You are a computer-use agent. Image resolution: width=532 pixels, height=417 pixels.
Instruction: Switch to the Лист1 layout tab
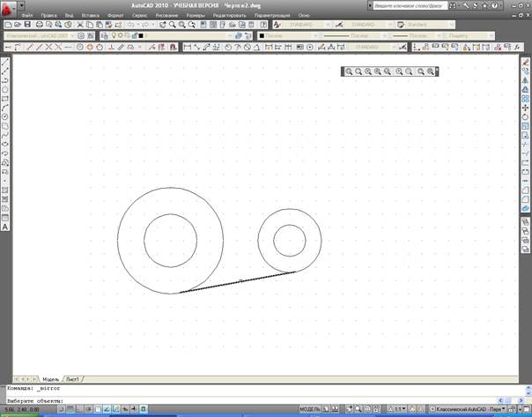click(72, 379)
